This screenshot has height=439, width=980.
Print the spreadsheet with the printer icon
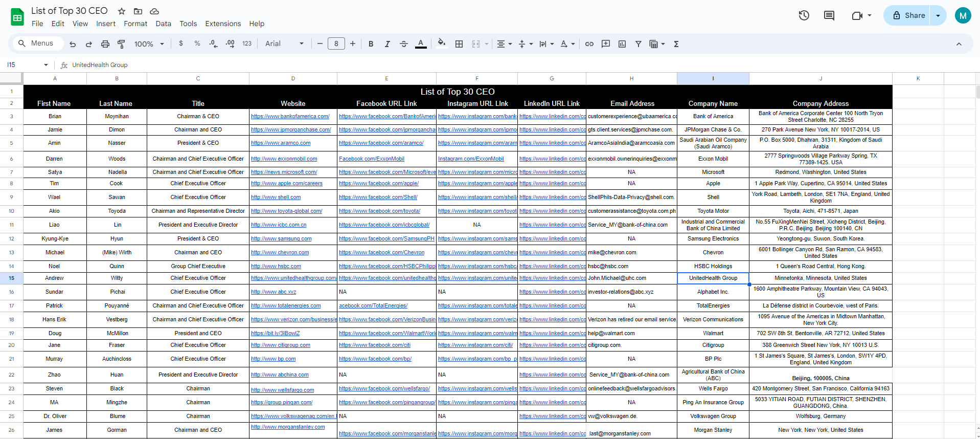pyautogui.click(x=105, y=44)
